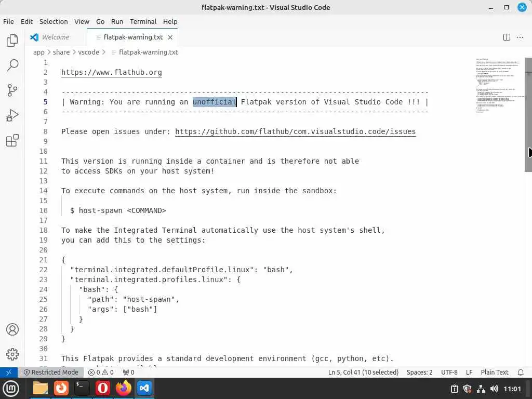The image size is (532, 399).
Task: Expand the 'share' breadcrumb segment
Action: click(61, 52)
